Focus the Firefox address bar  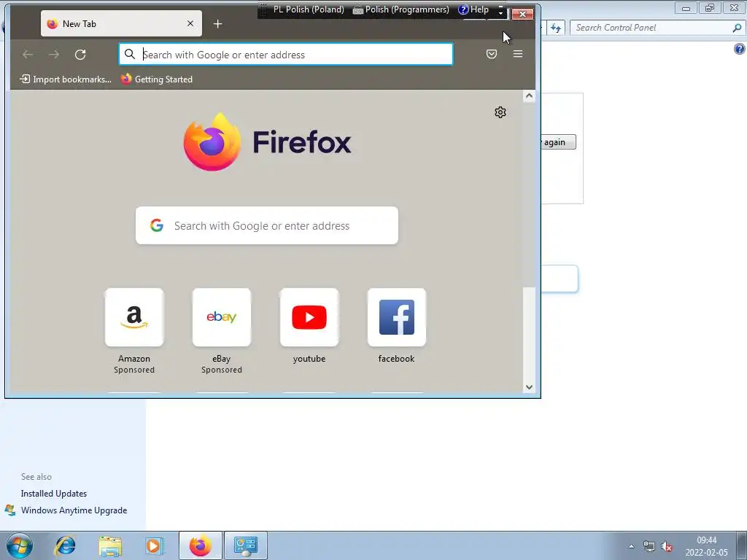(x=286, y=54)
